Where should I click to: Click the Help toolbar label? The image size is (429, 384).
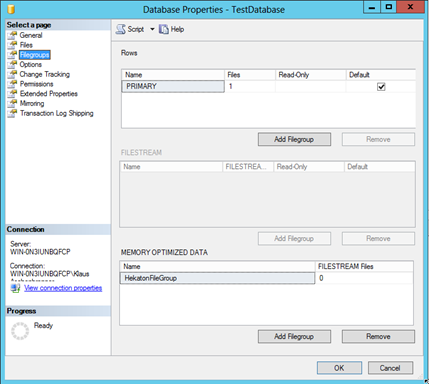pos(177,29)
